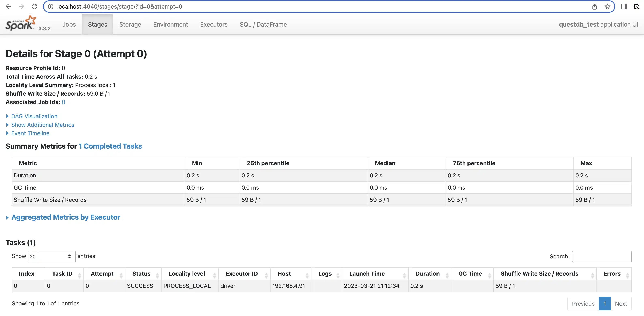The height and width of the screenshot is (316, 644).
Task: Click the Jobs navigation tab
Action: (x=68, y=24)
